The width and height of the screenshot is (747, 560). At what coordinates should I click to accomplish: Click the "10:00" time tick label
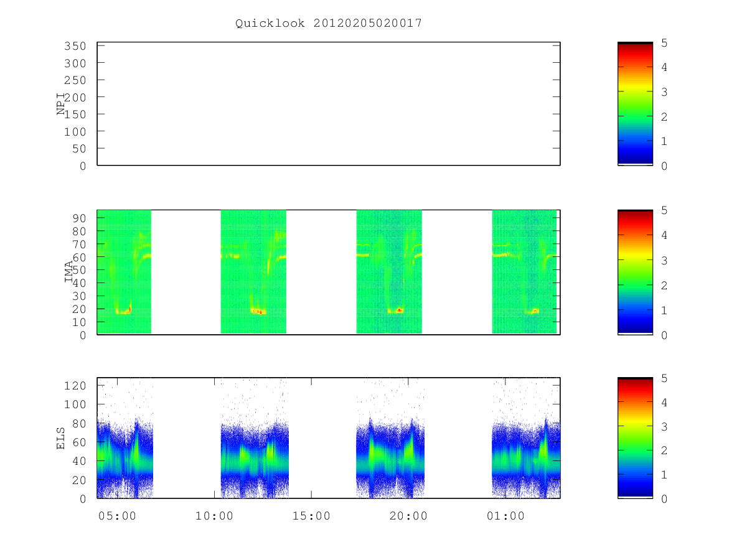click(x=214, y=516)
